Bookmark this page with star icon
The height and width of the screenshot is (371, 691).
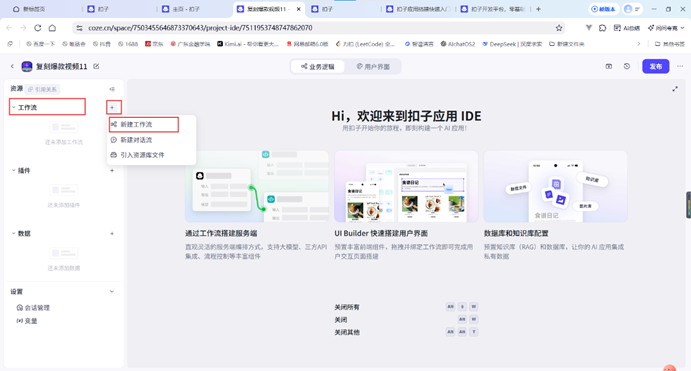(x=559, y=28)
